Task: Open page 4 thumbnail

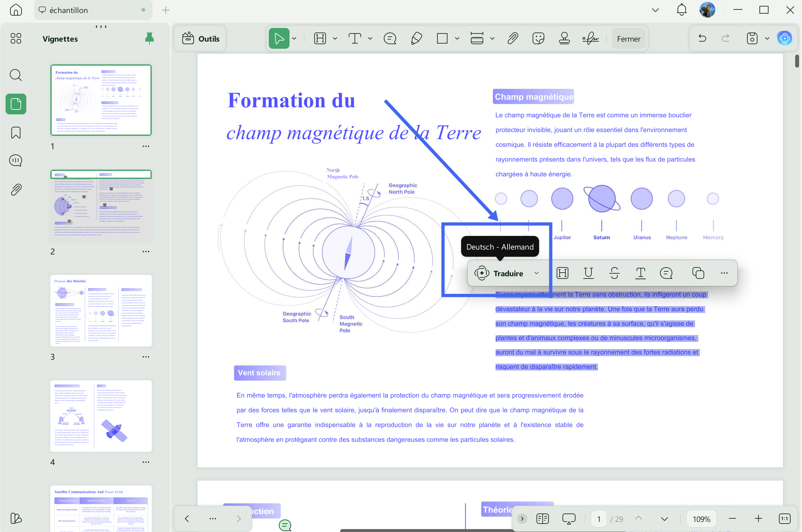Action: click(101, 416)
